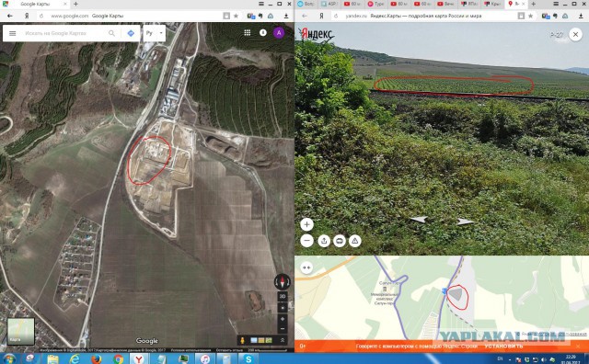This screenshot has height=364, width=589.
Task: Open the Windows Start menu
Action: [9, 358]
